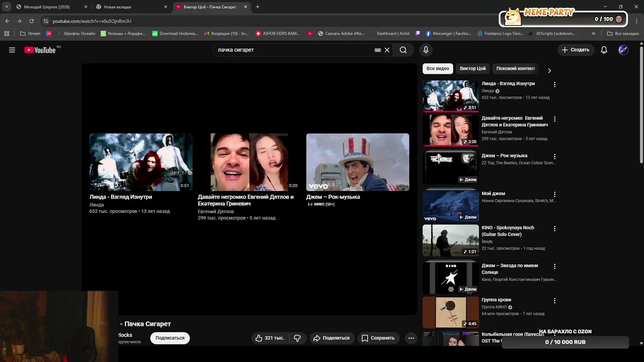Viewport: 644px width, 362px height.
Task: Reload the current page
Action: coord(31,21)
